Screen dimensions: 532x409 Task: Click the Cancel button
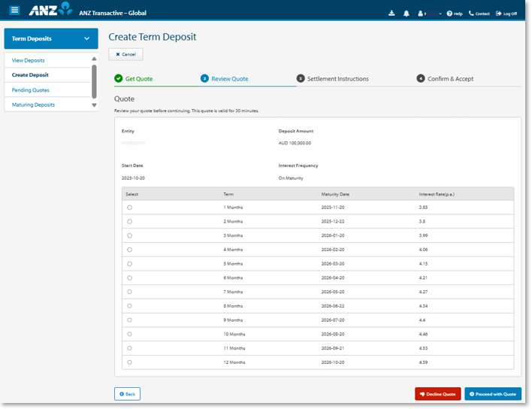click(125, 54)
